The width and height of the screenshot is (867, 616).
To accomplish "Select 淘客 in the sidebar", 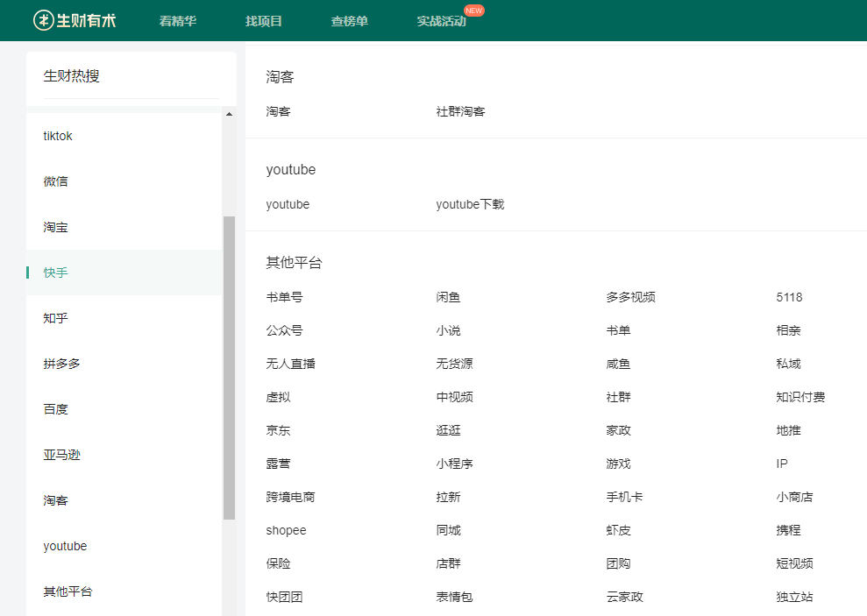I will 124,500.
